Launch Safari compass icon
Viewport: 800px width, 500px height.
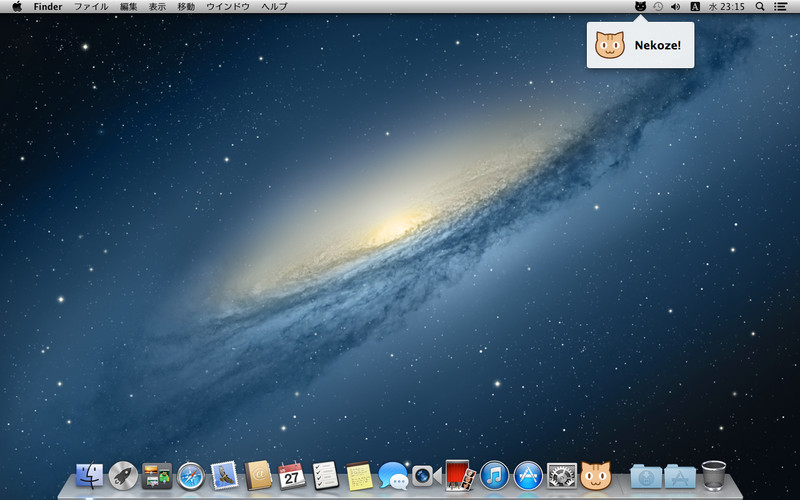(x=190, y=476)
